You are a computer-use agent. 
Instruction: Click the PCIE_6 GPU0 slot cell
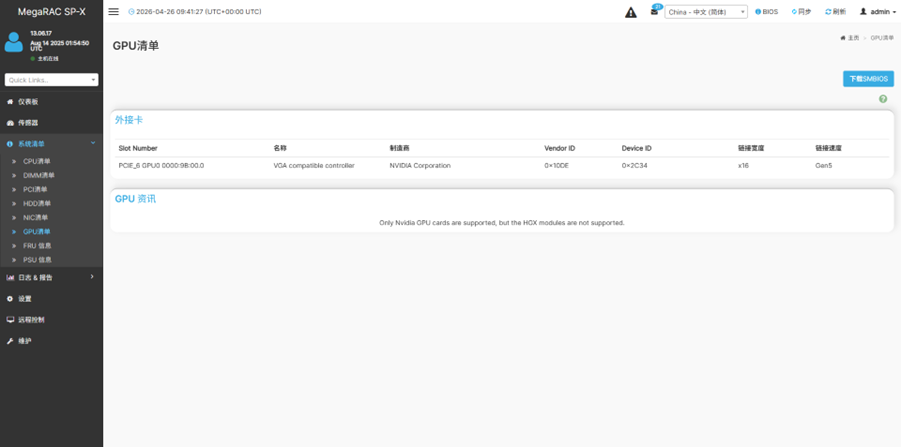coord(161,165)
